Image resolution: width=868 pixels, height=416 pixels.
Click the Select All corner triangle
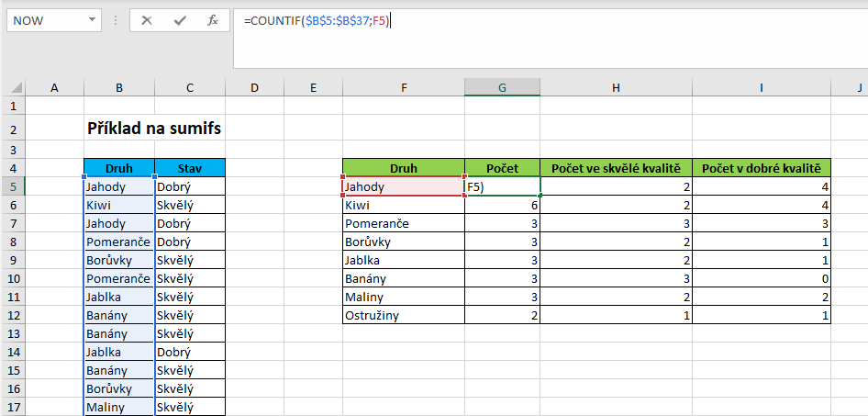coord(17,87)
